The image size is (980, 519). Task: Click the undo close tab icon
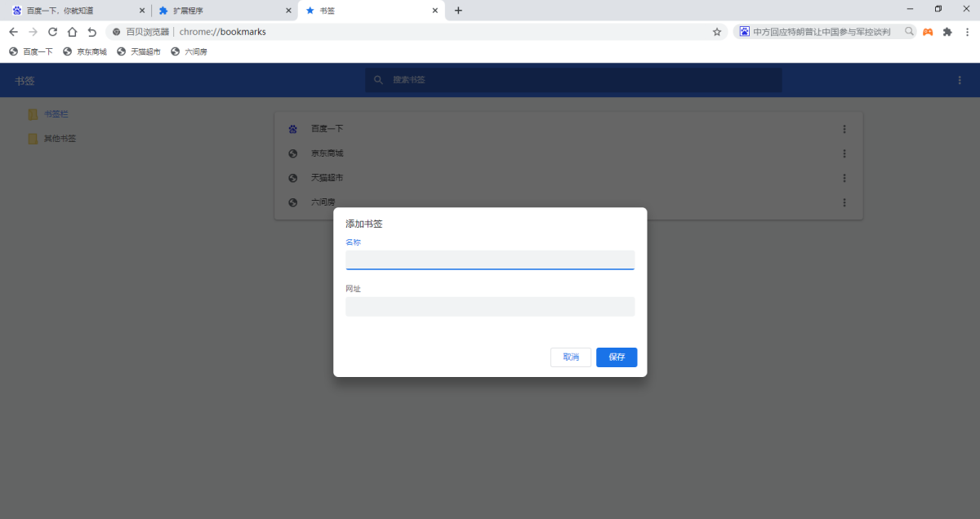pyautogui.click(x=91, y=32)
